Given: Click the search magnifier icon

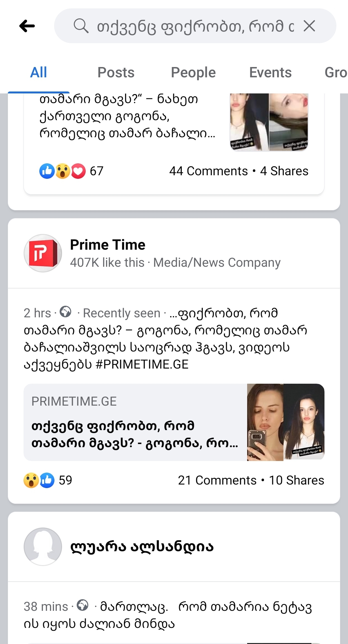Looking at the screenshot, I should pyautogui.click(x=81, y=26).
